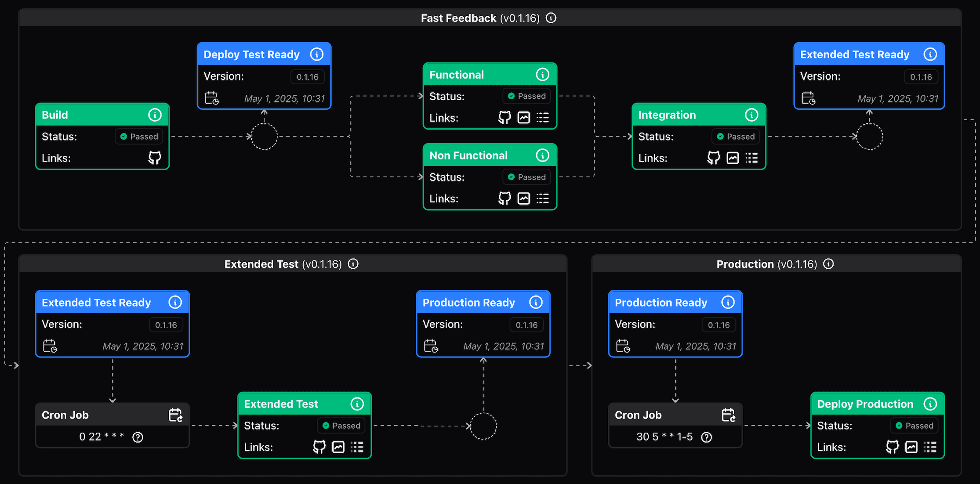This screenshot has width=980, height=484.
Task: Click calendar icon on Production Ready card in Production section
Action: tap(623, 346)
